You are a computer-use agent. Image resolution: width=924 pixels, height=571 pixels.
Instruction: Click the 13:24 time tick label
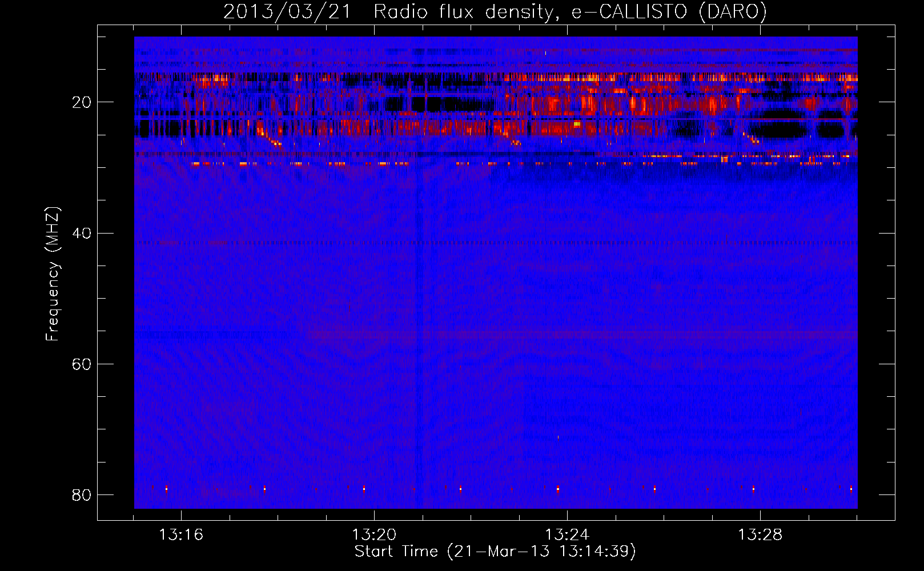567,534
